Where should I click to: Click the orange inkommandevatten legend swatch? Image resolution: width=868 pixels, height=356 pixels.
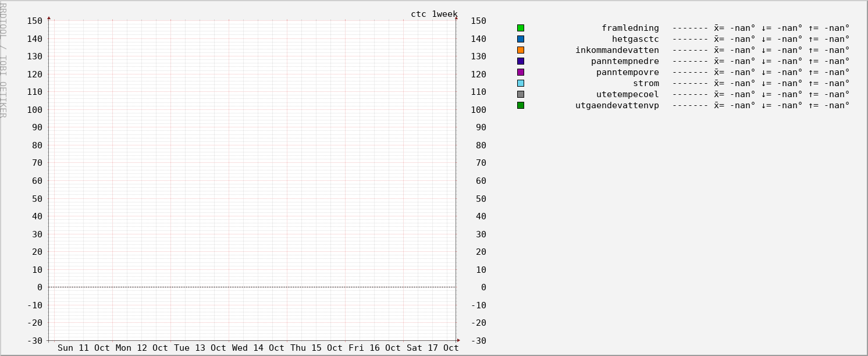click(520, 50)
